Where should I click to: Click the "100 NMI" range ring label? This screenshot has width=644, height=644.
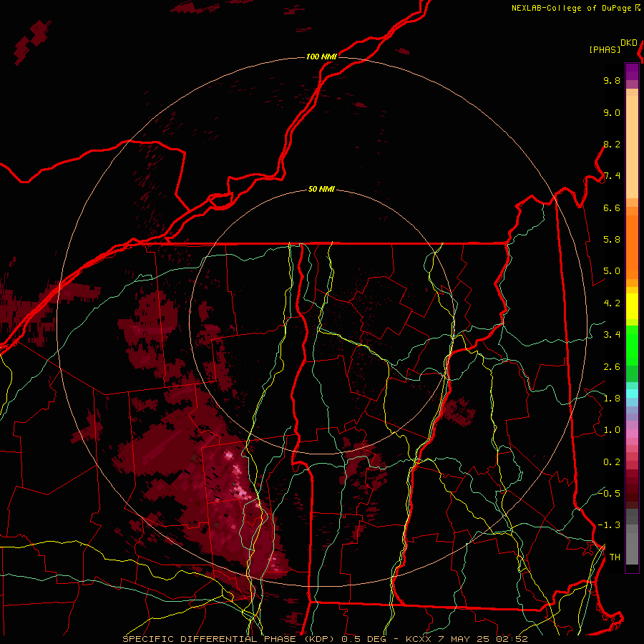tap(321, 57)
